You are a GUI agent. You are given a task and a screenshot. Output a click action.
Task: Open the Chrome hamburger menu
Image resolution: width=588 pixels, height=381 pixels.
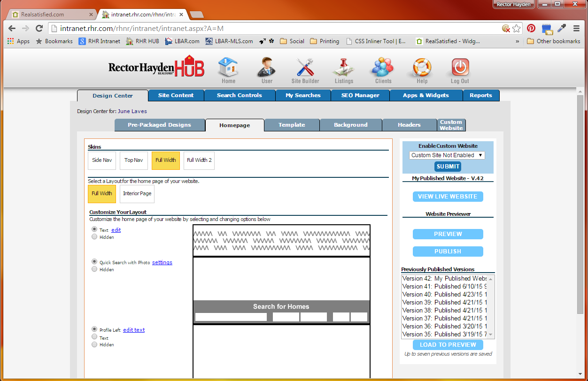coord(577,28)
